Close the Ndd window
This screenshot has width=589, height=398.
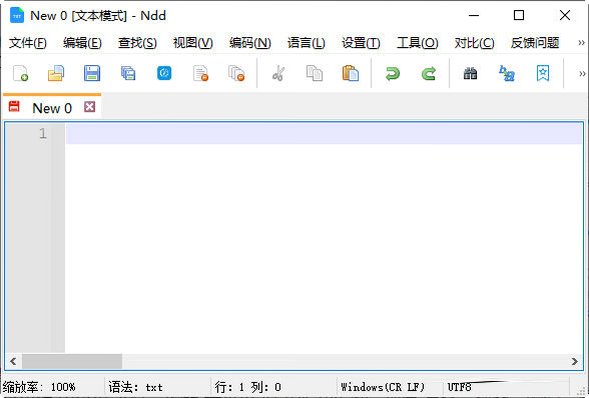(x=565, y=15)
